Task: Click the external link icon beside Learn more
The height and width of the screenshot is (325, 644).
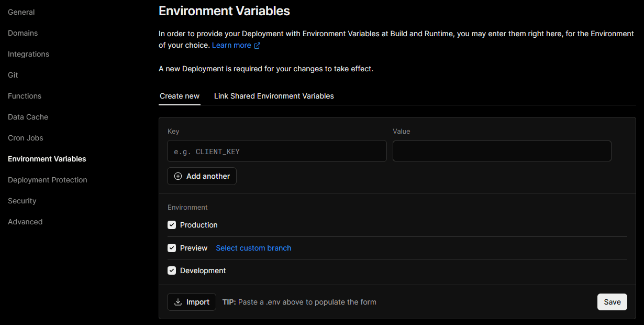Action: click(x=257, y=46)
